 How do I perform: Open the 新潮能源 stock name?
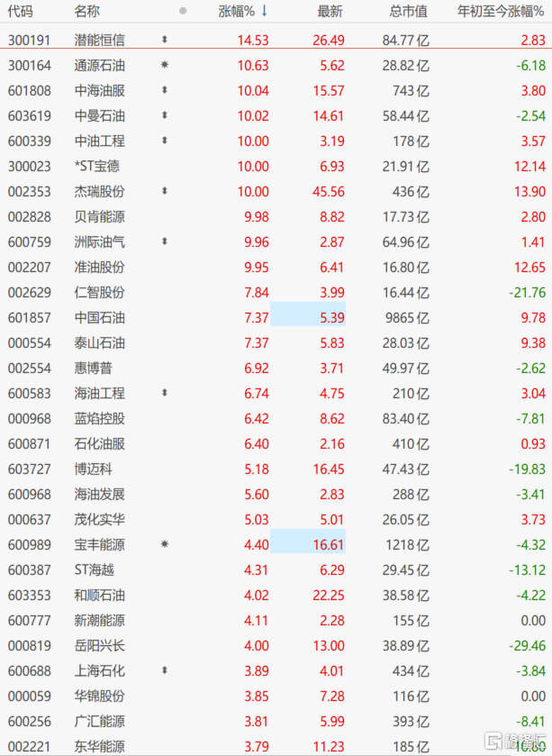pyautogui.click(x=100, y=620)
